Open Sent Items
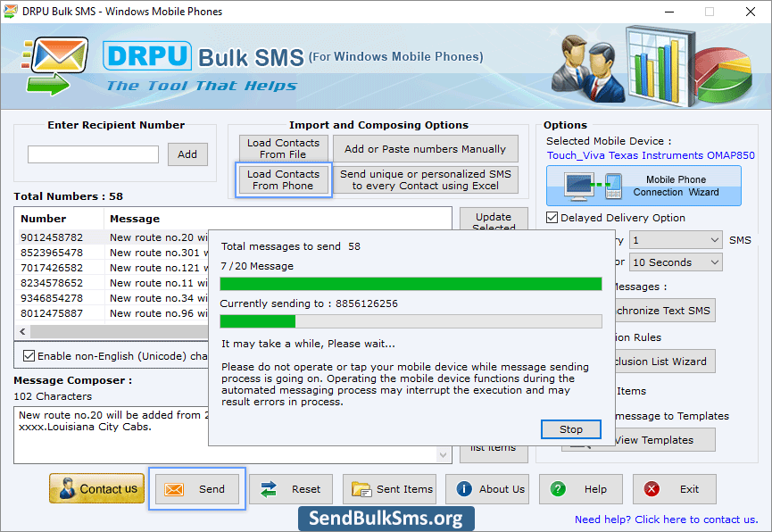Viewport: 772px width, 532px height. [389, 489]
